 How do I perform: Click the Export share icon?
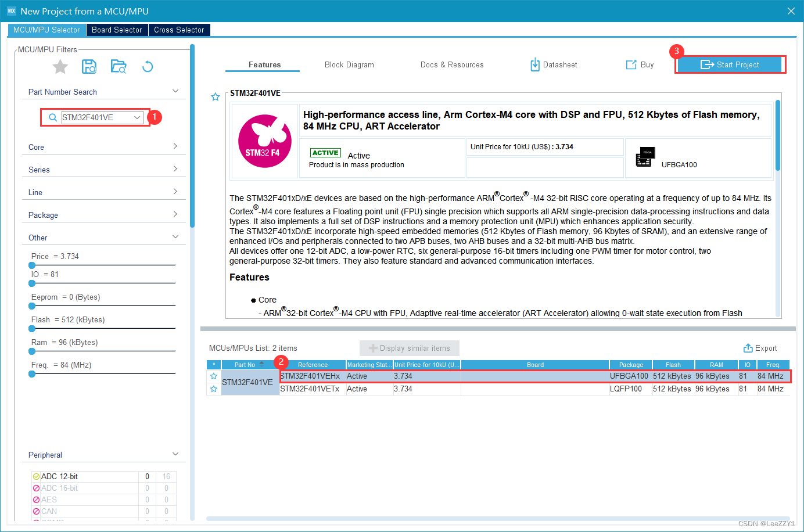pos(748,348)
